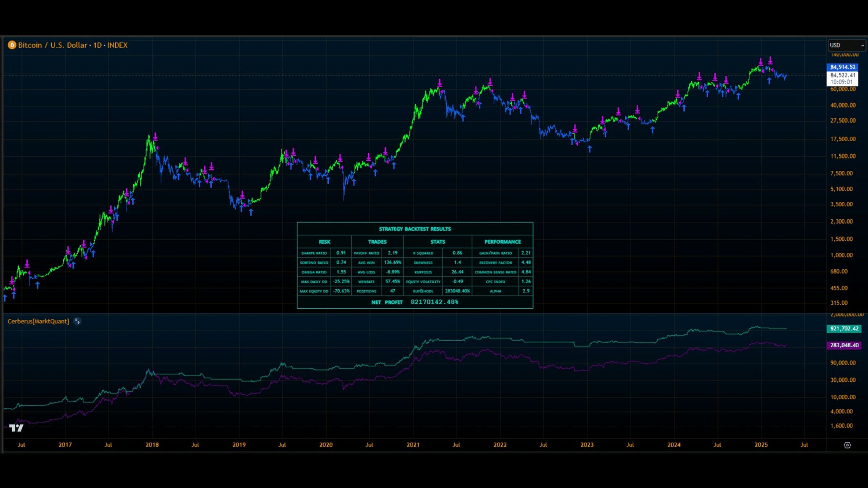The width and height of the screenshot is (868, 488).
Task: Click the 1,000.00 price scale label
Action: coord(842,255)
